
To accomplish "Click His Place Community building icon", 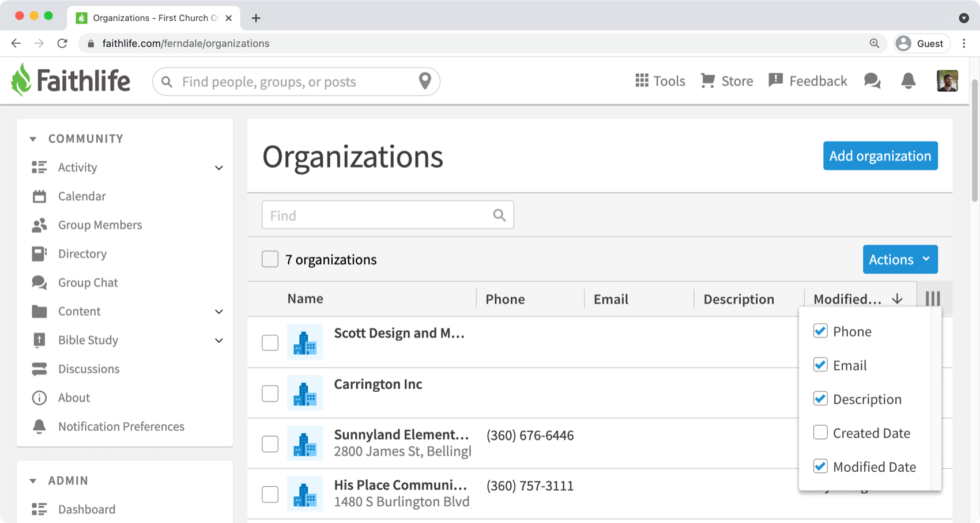I will [305, 494].
